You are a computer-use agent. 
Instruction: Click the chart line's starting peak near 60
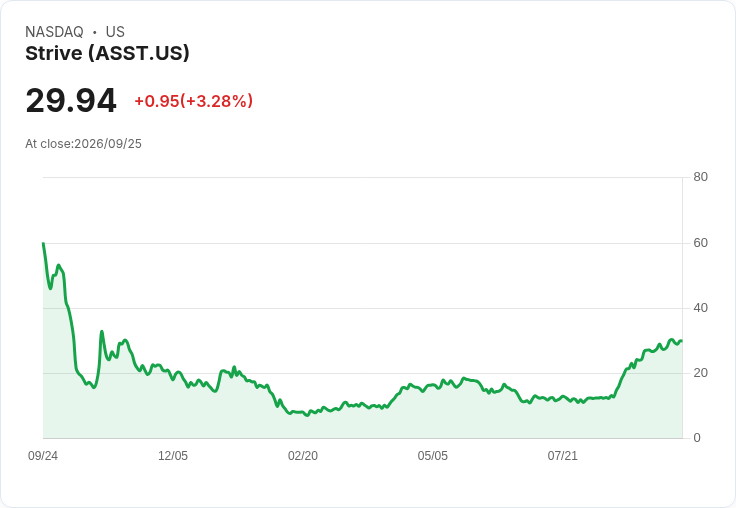click(43, 243)
